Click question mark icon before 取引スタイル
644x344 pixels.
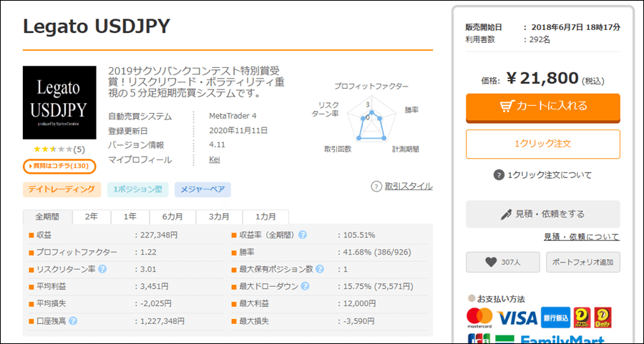pyautogui.click(x=376, y=187)
